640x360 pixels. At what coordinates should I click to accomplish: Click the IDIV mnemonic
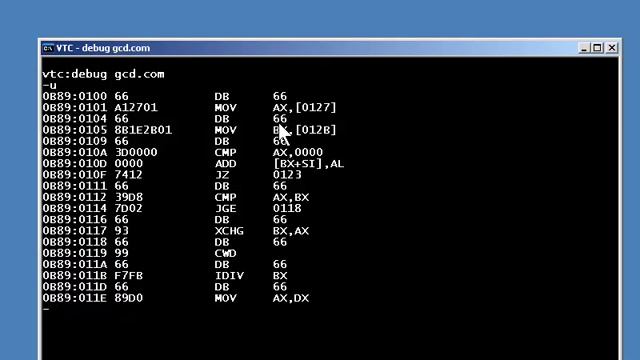(x=229, y=276)
